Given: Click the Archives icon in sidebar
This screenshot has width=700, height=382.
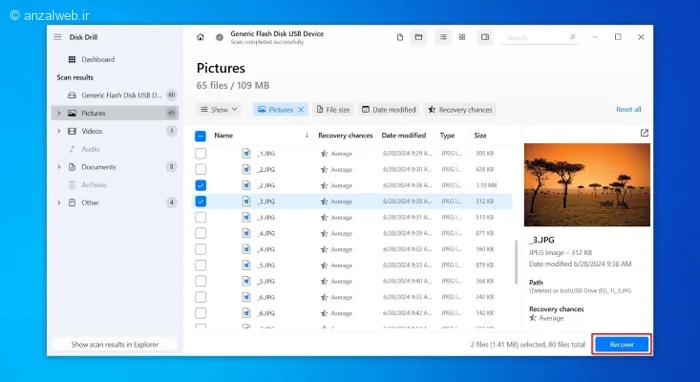Looking at the screenshot, I should (x=72, y=185).
